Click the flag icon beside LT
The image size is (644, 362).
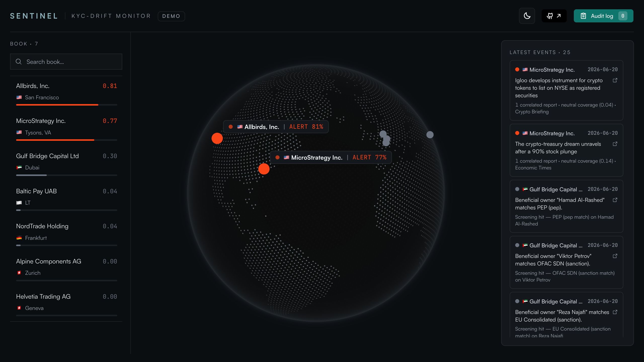click(x=19, y=203)
